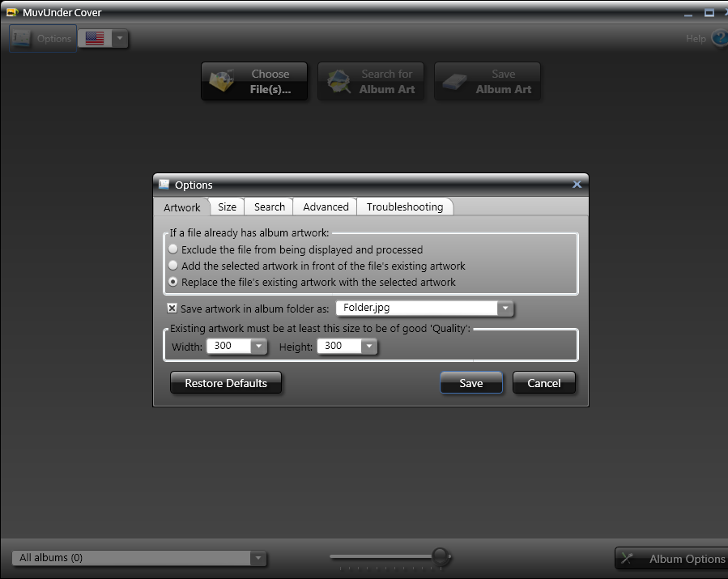Open the Width size dropdown
The height and width of the screenshot is (579, 728).
point(258,347)
